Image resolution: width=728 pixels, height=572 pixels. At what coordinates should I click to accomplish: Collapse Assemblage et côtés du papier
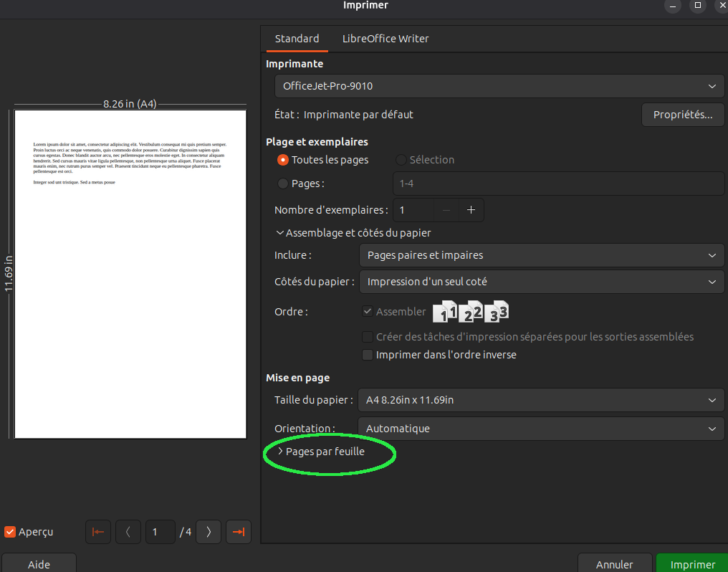358,233
